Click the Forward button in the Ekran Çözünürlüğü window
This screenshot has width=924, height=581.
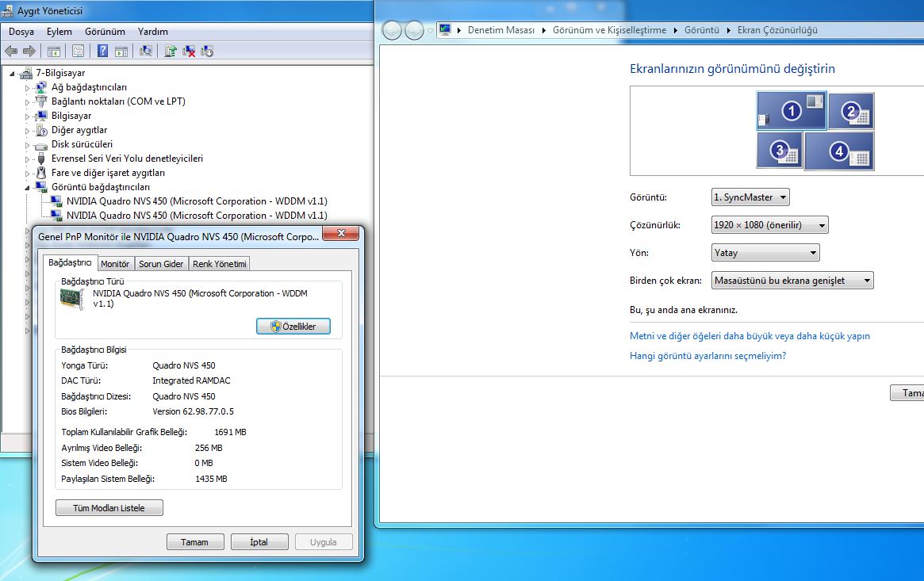tap(414, 30)
